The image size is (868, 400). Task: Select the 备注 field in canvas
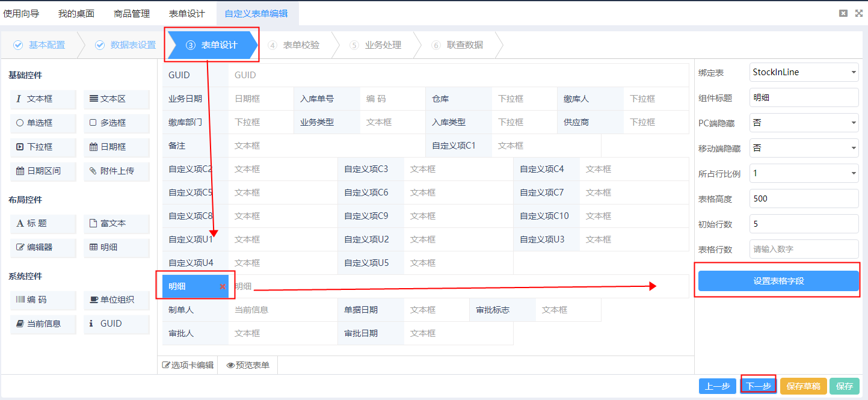pyautogui.click(x=294, y=146)
